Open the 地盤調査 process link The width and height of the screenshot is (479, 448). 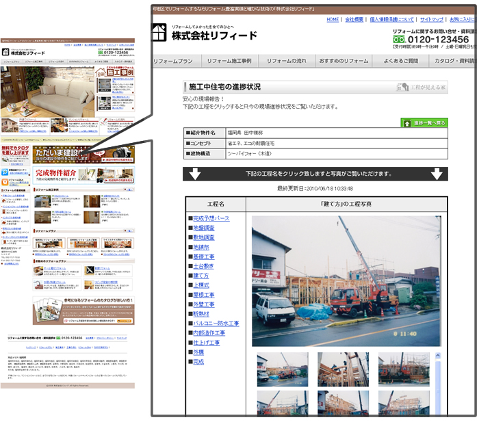pyautogui.click(x=204, y=228)
